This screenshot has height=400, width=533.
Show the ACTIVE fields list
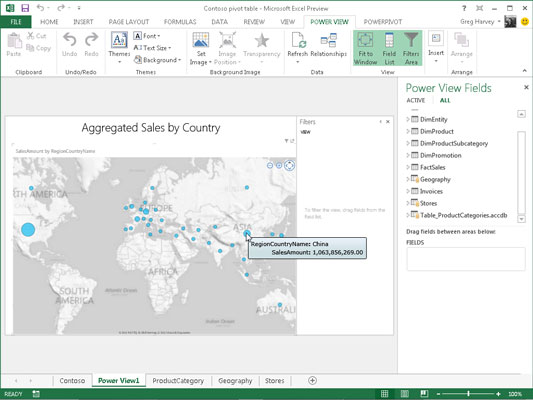click(416, 100)
